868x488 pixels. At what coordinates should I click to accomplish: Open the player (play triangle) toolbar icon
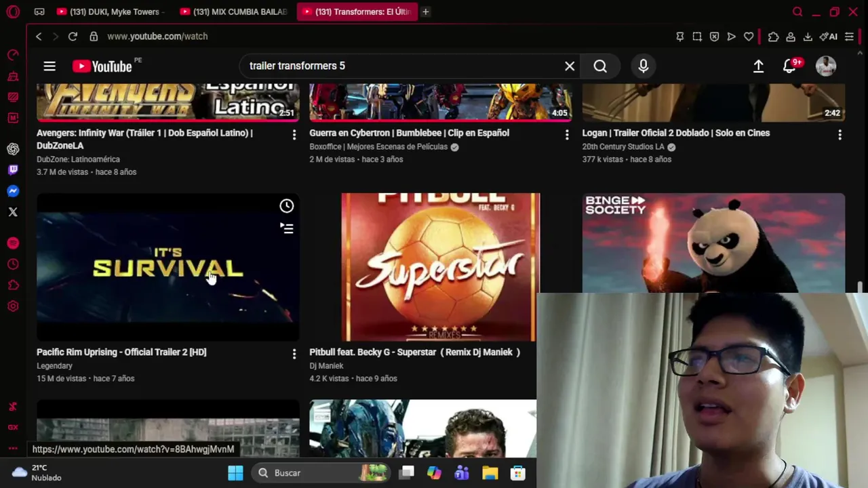coord(731,37)
